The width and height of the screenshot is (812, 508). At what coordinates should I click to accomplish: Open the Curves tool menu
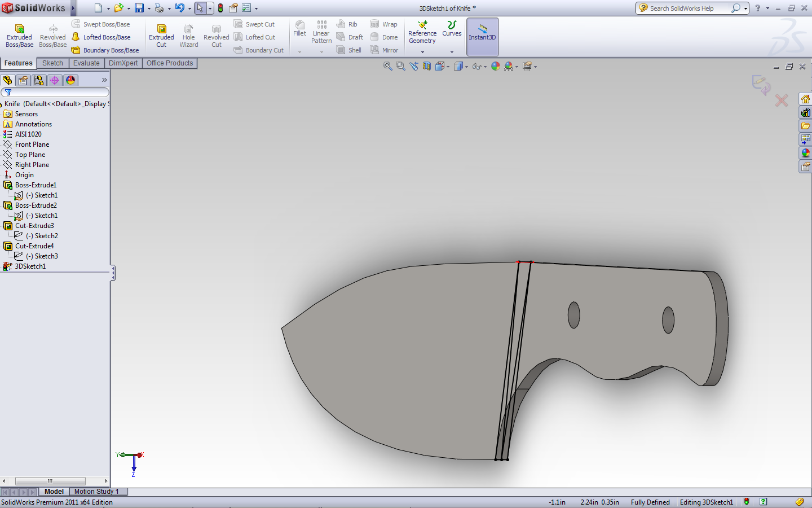click(x=452, y=36)
